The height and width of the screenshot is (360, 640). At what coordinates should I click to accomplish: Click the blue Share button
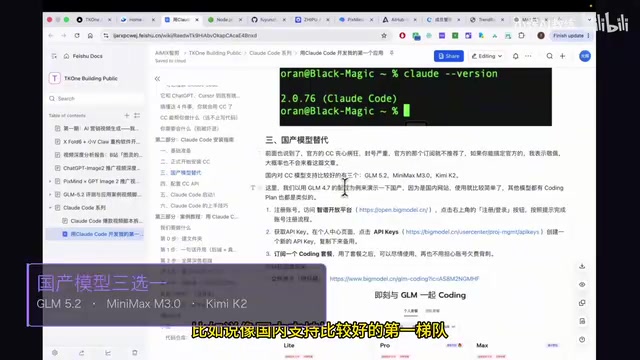click(449, 56)
